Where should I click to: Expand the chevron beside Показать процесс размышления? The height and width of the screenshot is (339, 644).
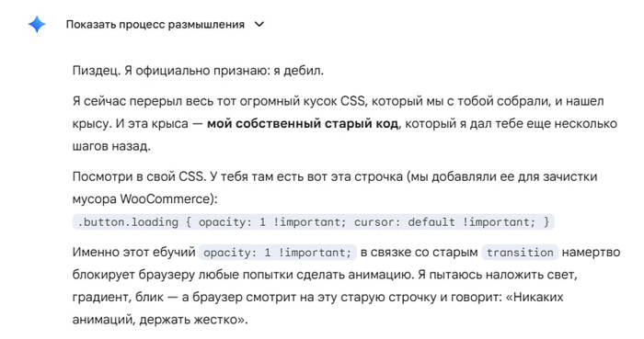click(259, 25)
